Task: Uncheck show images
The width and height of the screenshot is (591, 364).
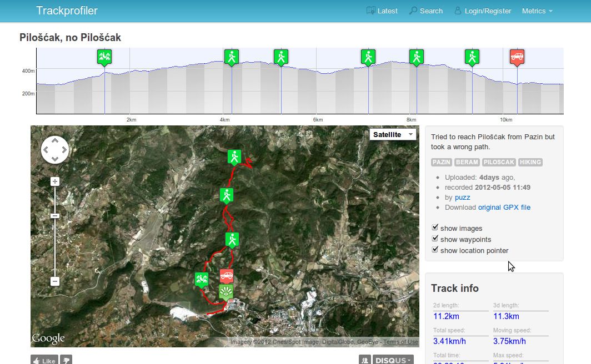Action: (x=435, y=227)
